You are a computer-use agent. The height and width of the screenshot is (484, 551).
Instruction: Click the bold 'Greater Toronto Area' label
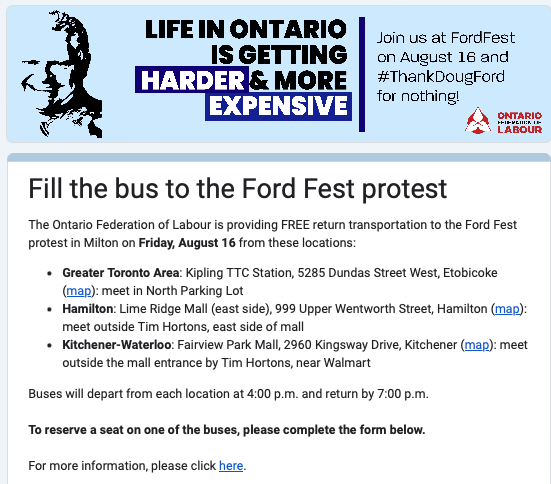coord(121,273)
